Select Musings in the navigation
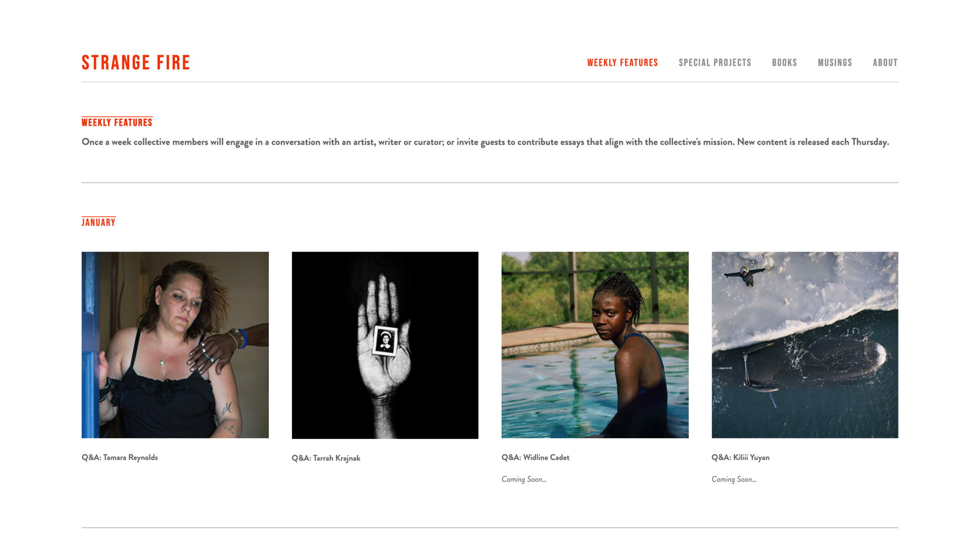This screenshot has width=980, height=558. point(835,63)
